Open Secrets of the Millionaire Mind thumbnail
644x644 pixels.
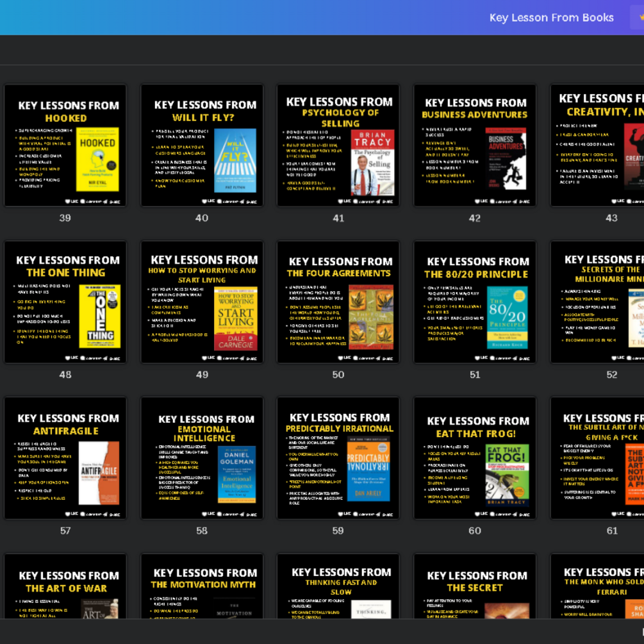tap(597, 302)
